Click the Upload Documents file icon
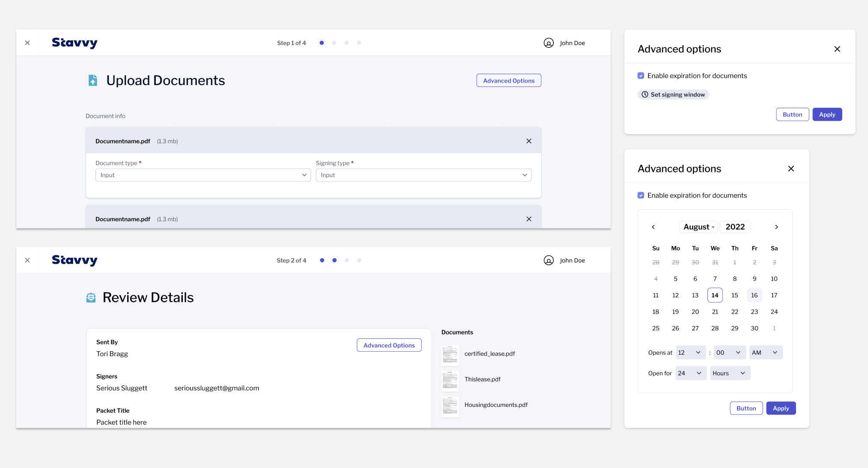868x468 pixels. (93, 80)
